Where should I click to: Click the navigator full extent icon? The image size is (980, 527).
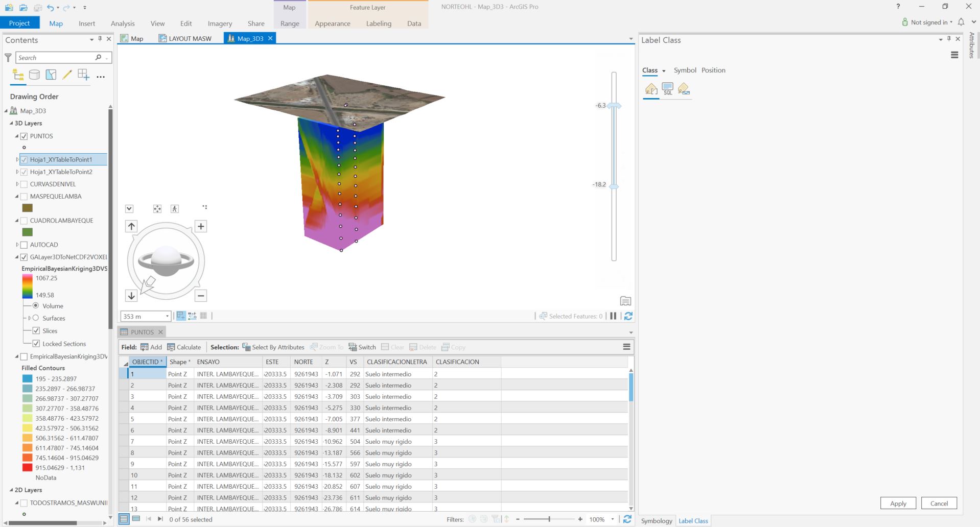click(157, 208)
